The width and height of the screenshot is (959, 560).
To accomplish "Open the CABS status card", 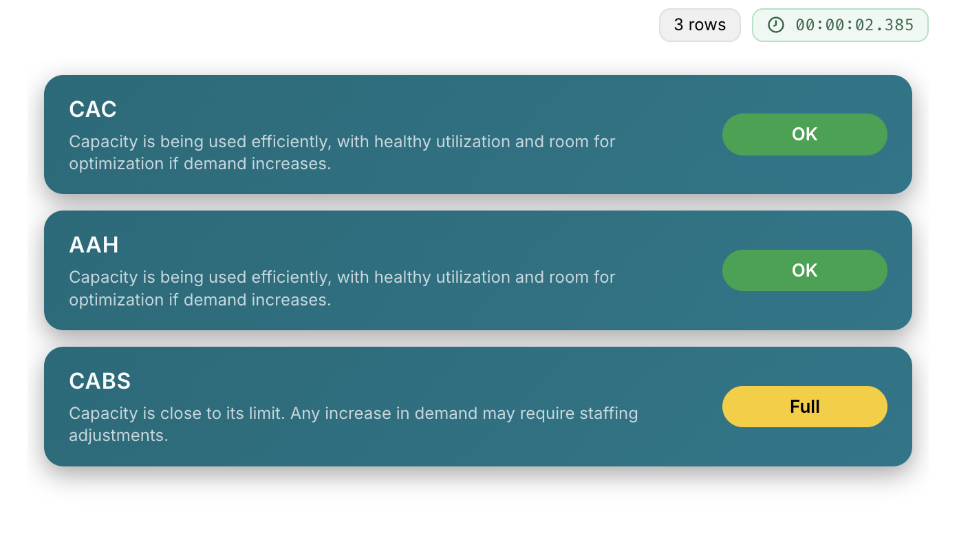I will [x=479, y=406].
